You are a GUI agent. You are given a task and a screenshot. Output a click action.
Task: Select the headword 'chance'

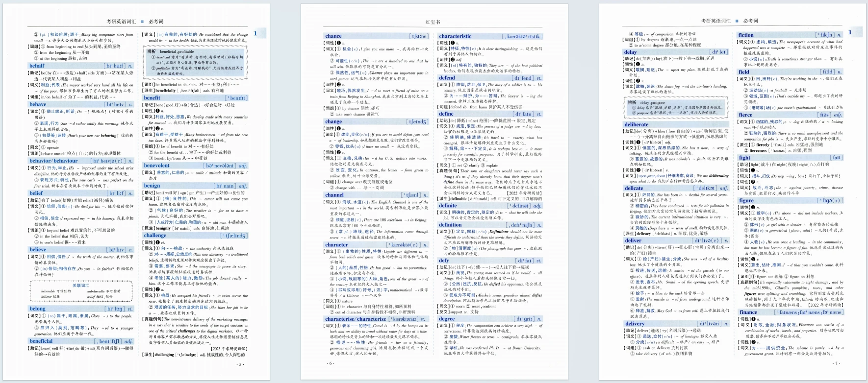(x=333, y=36)
